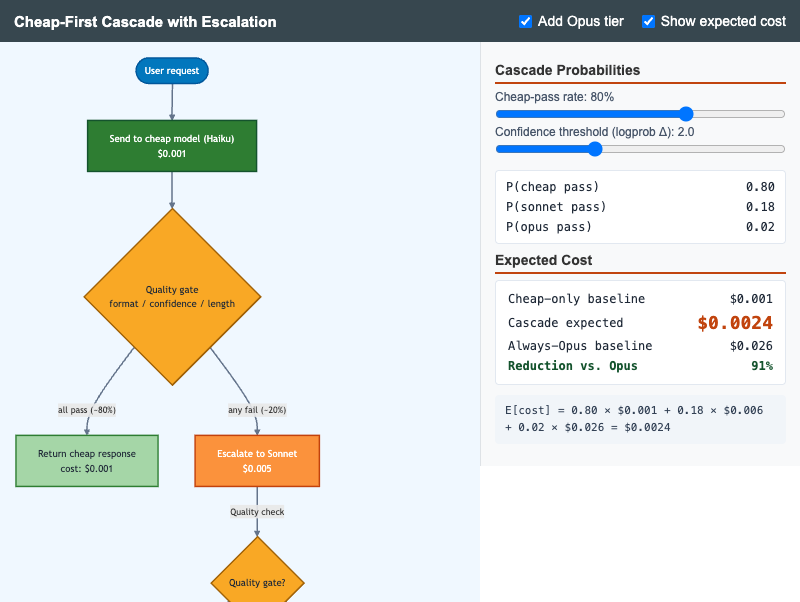Image resolution: width=800 pixels, height=602 pixels.
Task: Click the Confidence threshold slider handle
Action: coord(595,149)
